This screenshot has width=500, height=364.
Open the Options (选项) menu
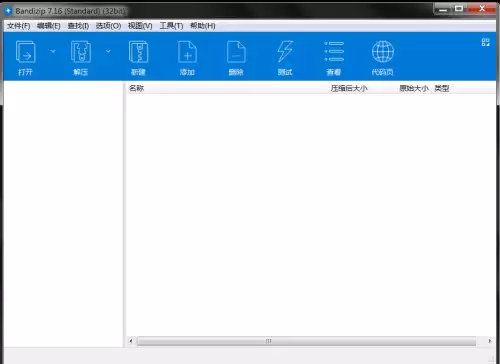coord(108,26)
